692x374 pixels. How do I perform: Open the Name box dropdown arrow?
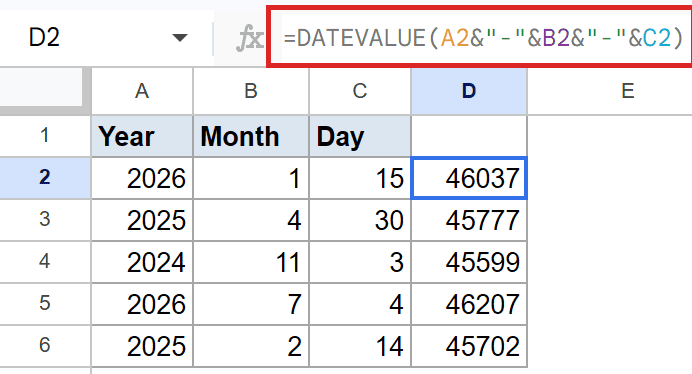tap(180, 38)
